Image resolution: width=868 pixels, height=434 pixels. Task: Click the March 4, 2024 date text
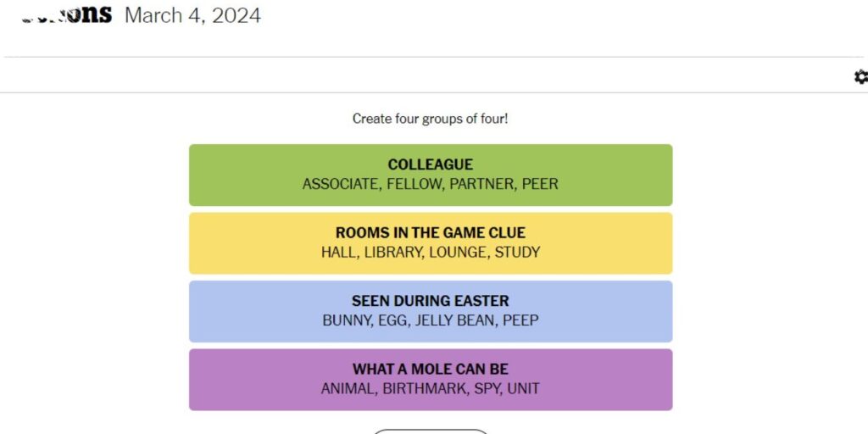click(192, 15)
